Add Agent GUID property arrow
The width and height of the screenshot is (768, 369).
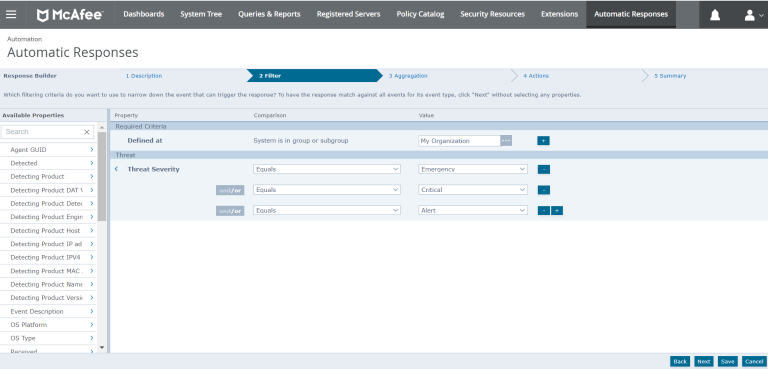tap(92, 149)
